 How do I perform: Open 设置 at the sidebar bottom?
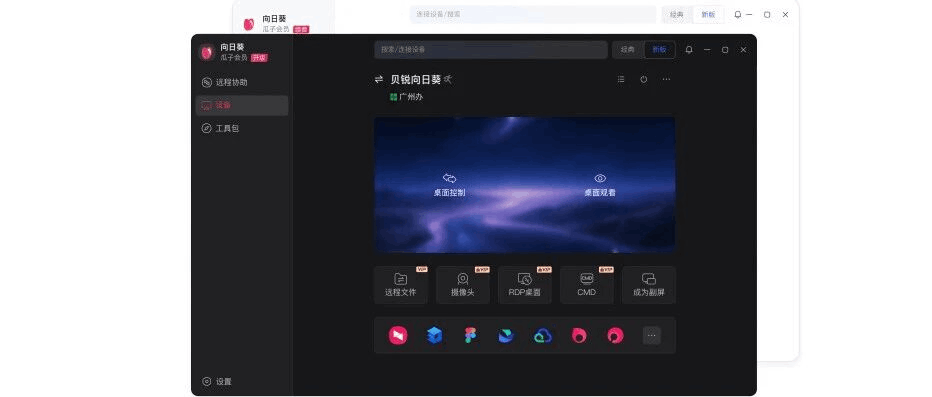pos(217,382)
